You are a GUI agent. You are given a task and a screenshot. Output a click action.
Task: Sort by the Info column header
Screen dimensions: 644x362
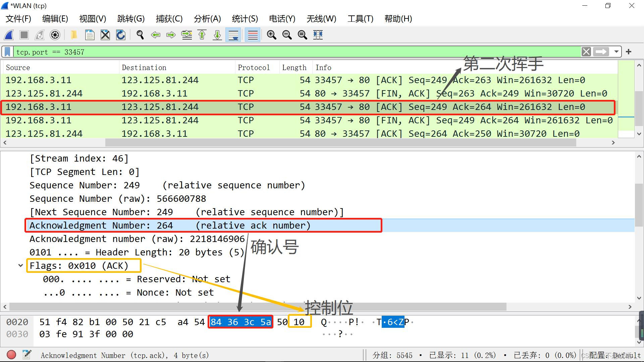pos(465,67)
